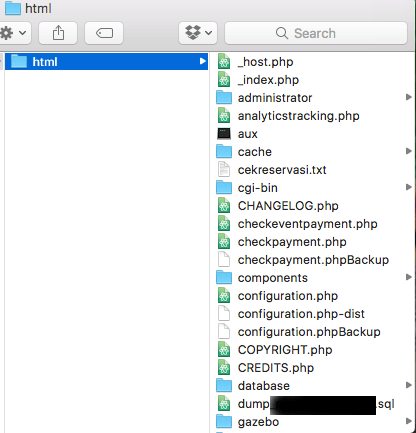Select CHANGELOG.php file name
The width and height of the screenshot is (416, 433).
click(288, 206)
